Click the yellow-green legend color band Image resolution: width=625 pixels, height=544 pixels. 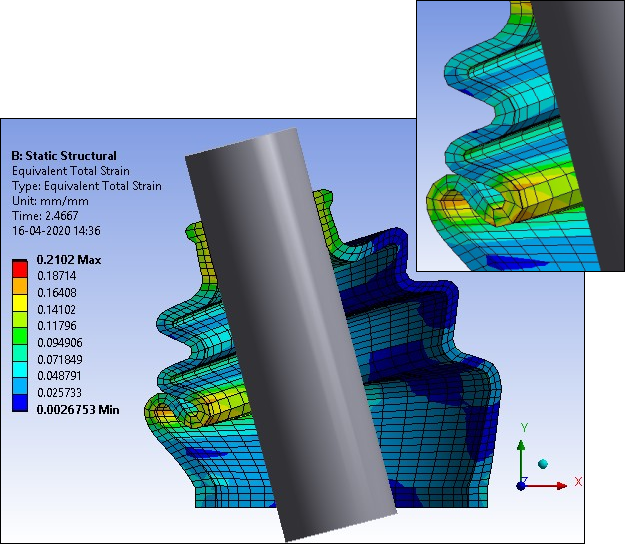point(20,319)
